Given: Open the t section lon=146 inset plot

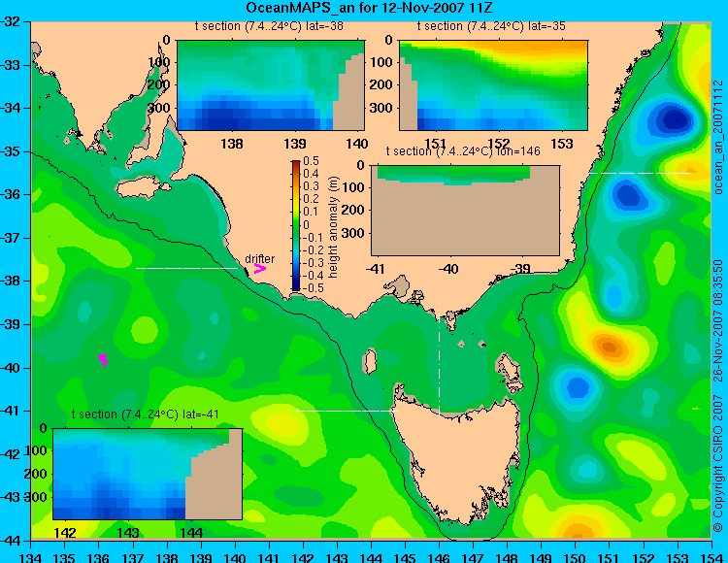Looking at the screenshot, I should tap(465, 211).
